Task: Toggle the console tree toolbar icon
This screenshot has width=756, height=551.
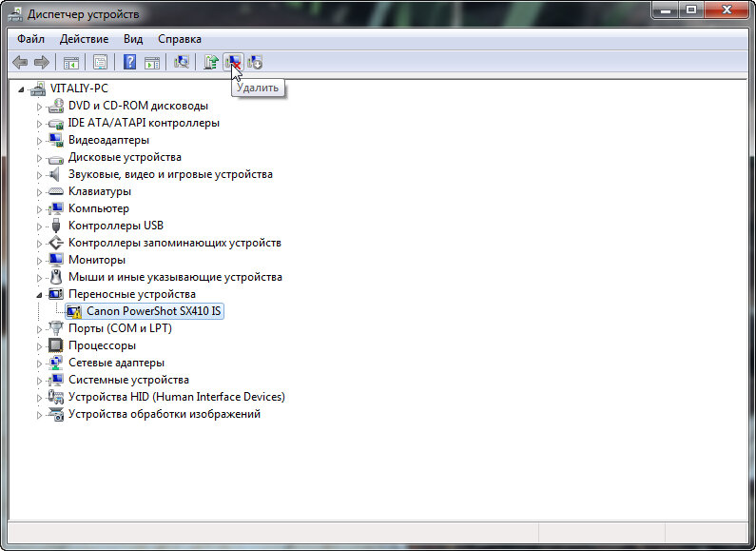Action: pos(71,62)
